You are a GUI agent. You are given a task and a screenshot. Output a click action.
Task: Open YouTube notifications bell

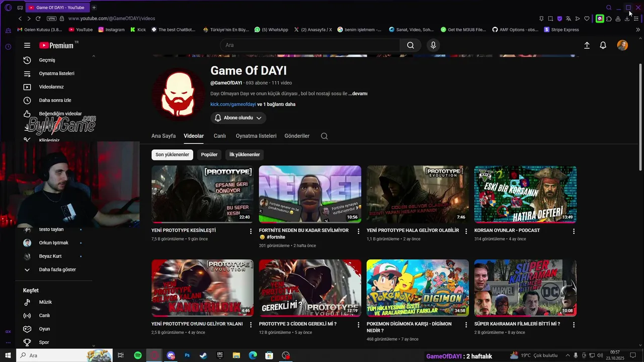pos(603,45)
